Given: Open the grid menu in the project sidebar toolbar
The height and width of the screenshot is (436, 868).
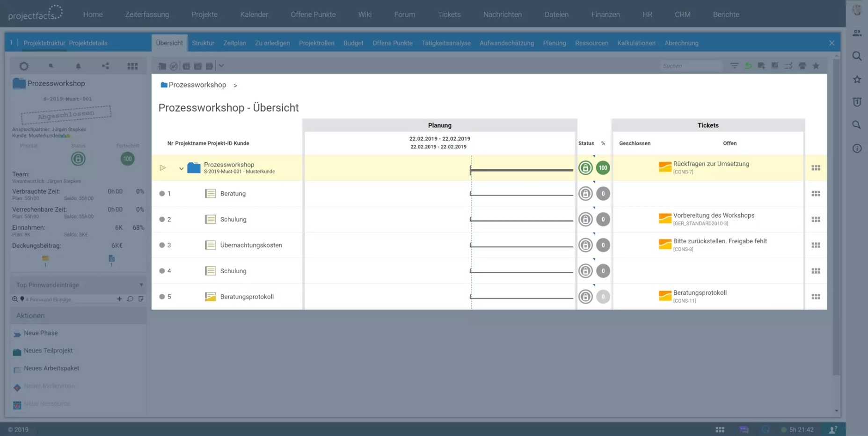Looking at the screenshot, I should coord(132,66).
